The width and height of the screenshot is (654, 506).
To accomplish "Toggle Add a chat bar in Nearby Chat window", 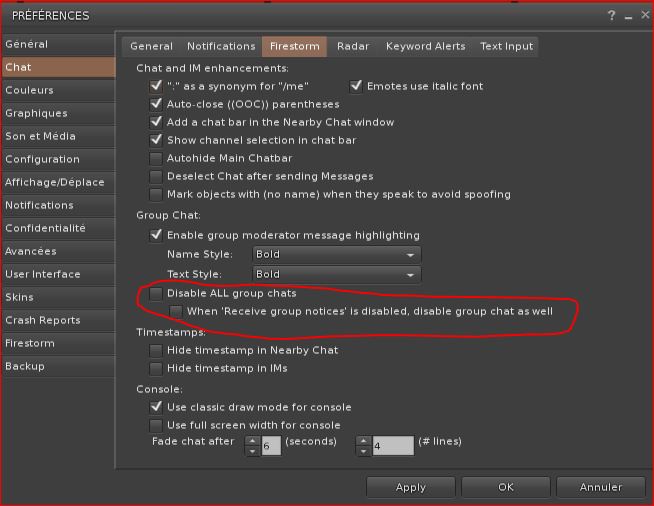I will 156,122.
